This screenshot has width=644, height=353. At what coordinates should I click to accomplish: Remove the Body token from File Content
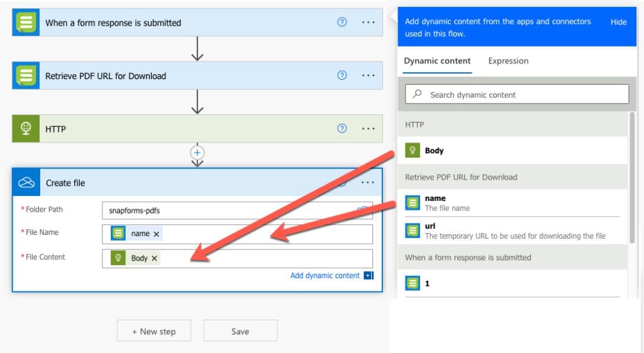(x=155, y=258)
